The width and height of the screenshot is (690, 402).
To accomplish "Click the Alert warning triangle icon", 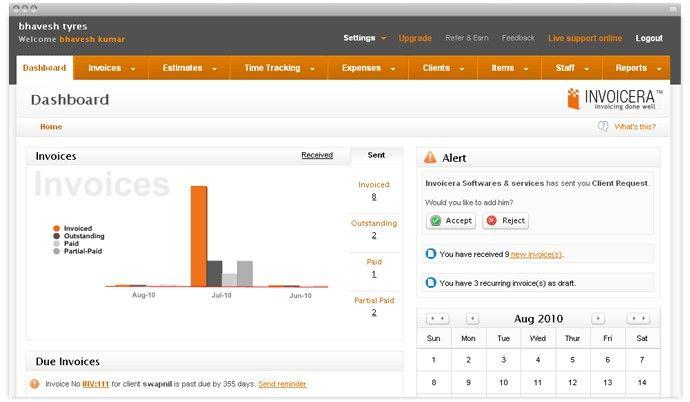I will tap(430, 158).
